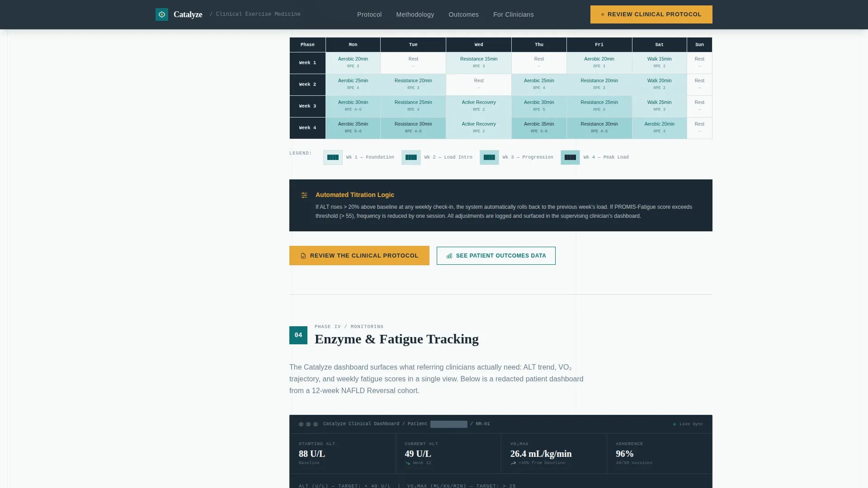
Task: Click the document icon in Review The Clinical Protocol
Action: pyautogui.click(x=303, y=256)
